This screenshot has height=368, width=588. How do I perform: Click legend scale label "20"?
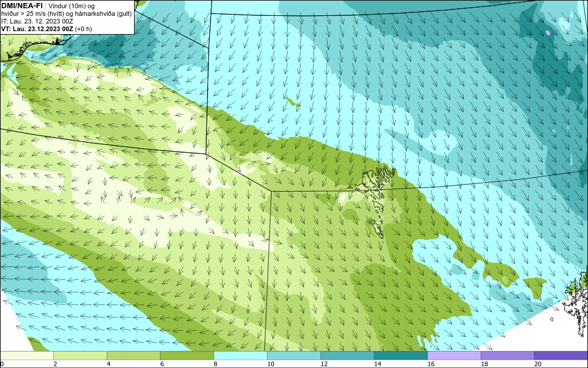(x=538, y=364)
